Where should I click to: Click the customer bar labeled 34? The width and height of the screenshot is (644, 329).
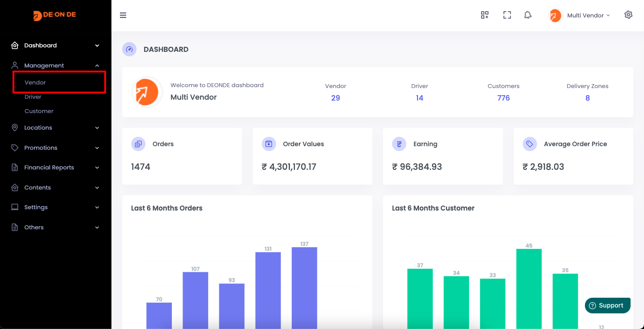click(456, 303)
